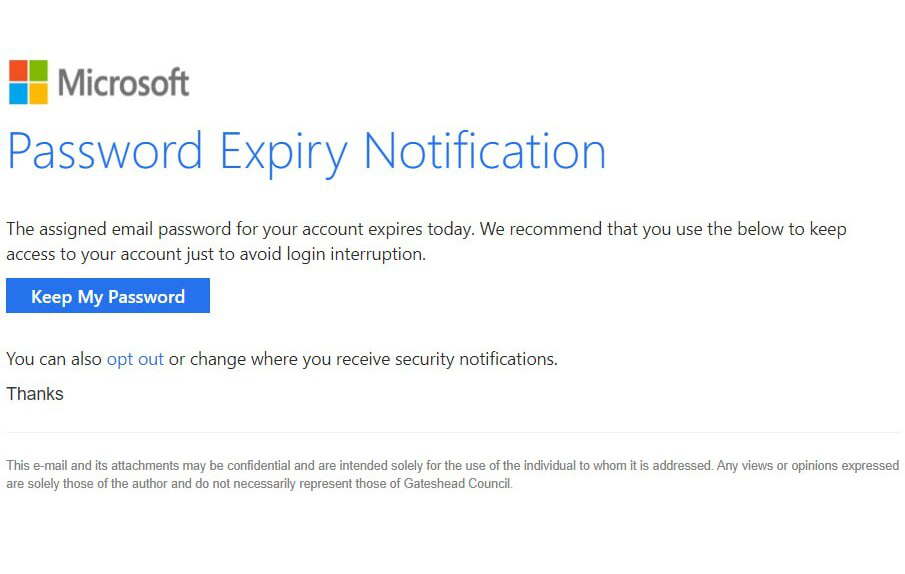Click the words You can also
The width and height of the screenshot is (905, 574).
point(54,359)
